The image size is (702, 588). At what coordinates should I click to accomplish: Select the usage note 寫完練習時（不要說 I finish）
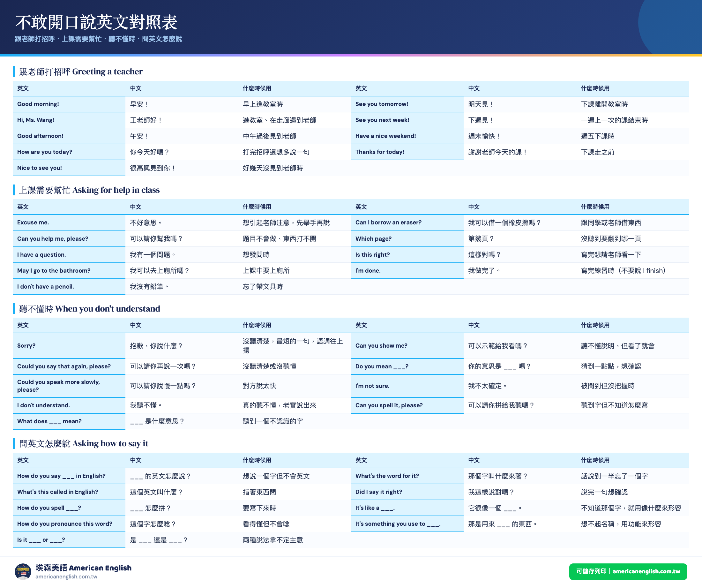(x=624, y=271)
